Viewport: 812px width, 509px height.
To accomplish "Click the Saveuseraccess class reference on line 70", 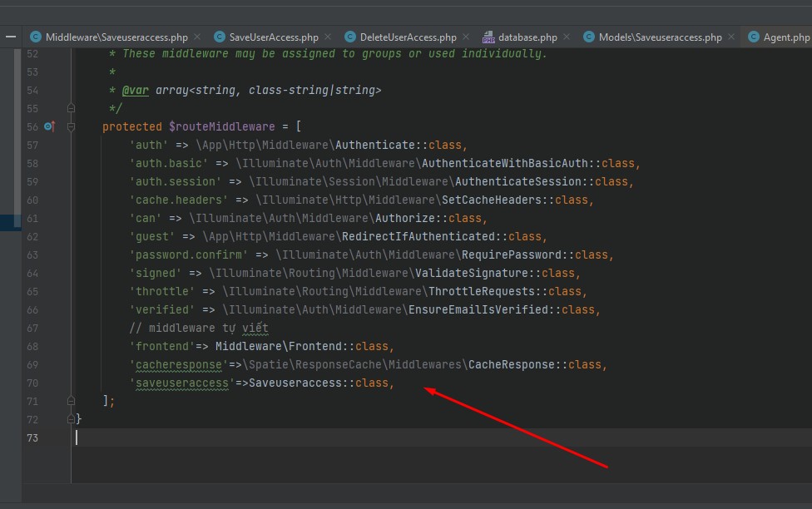I will (295, 383).
